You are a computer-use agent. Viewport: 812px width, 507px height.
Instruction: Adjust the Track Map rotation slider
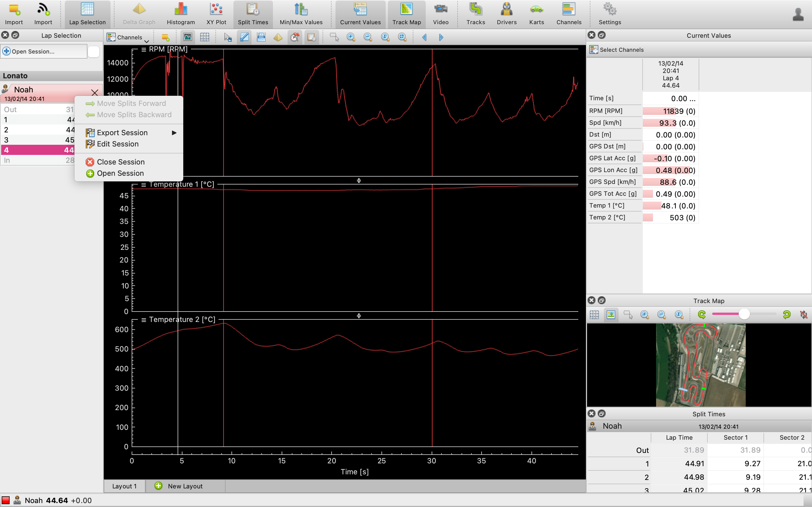coord(744,314)
